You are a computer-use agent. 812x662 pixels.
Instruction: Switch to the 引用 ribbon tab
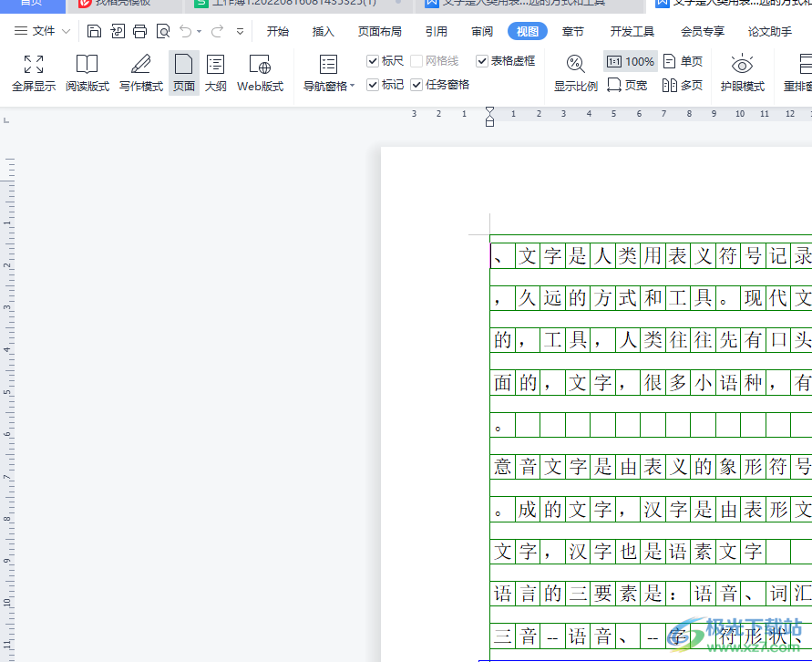(x=436, y=32)
